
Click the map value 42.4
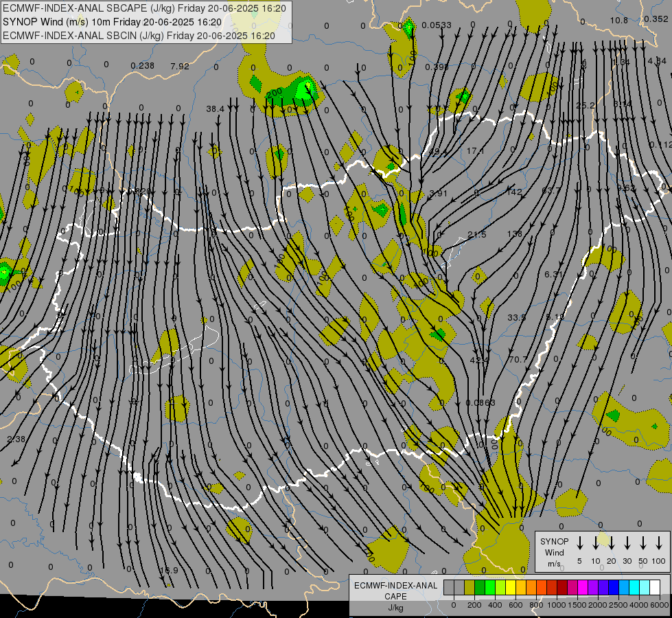(x=478, y=360)
